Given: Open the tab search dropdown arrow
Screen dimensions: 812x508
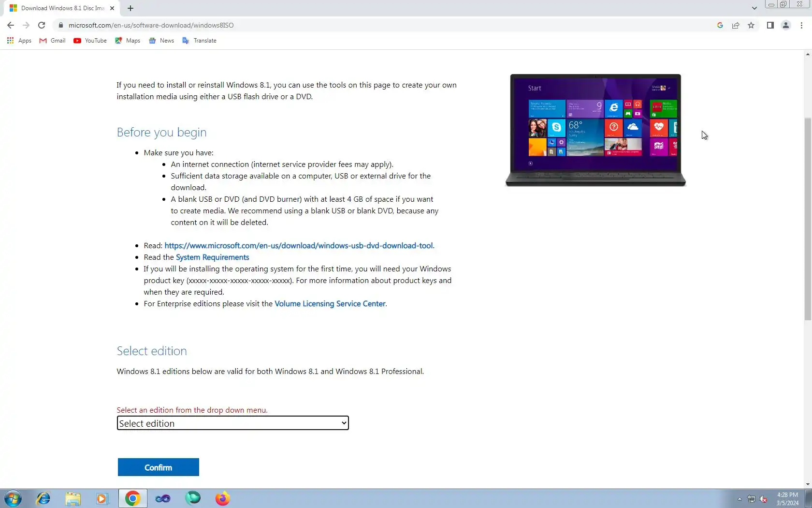Looking at the screenshot, I should tap(754, 8).
